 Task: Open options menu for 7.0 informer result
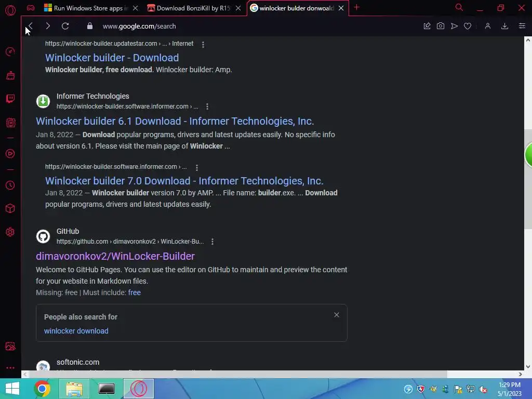tap(197, 168)
